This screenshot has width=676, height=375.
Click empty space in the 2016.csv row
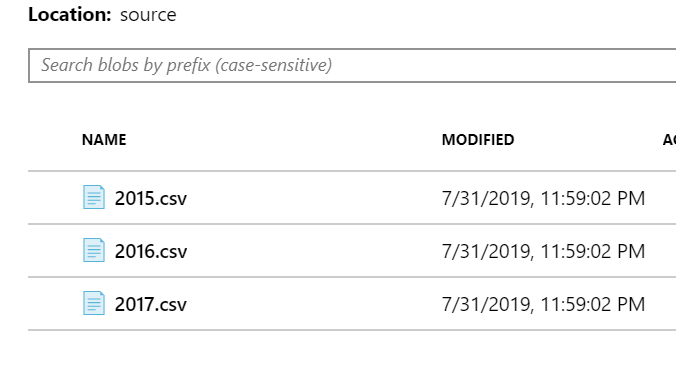click(315, 251)
